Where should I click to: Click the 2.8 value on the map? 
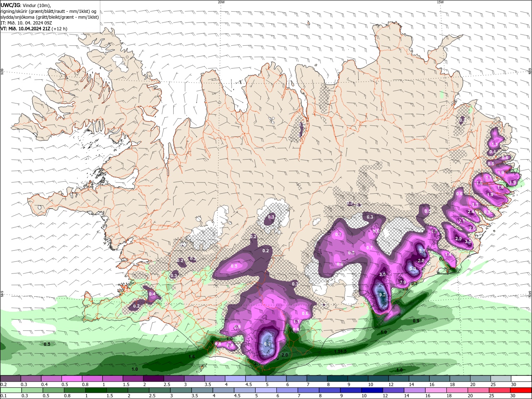tap(421, 261)
